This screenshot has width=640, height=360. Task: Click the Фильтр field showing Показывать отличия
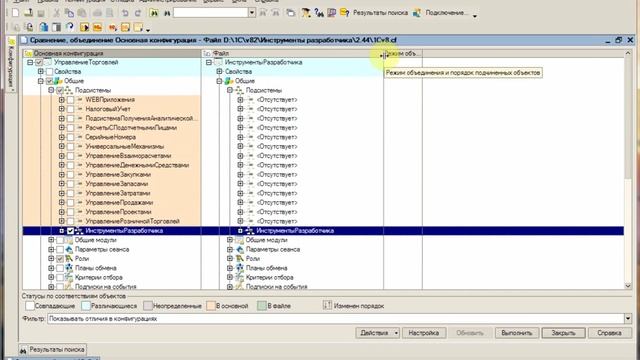[x=336, y=319]
